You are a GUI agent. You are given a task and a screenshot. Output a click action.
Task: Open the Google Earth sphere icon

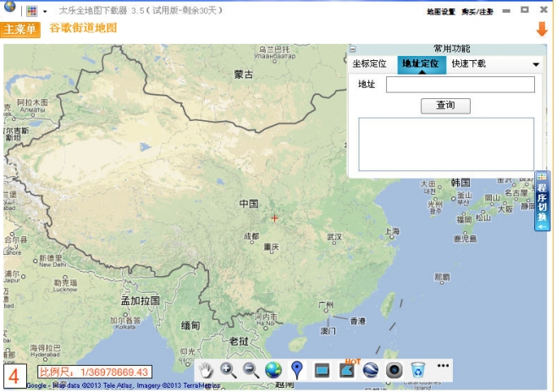coord(371,370)
